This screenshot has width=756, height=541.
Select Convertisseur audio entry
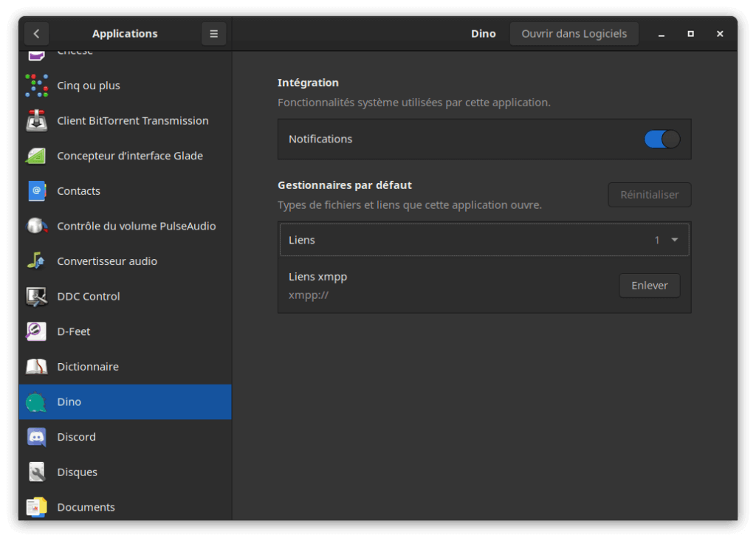point(126,261)
